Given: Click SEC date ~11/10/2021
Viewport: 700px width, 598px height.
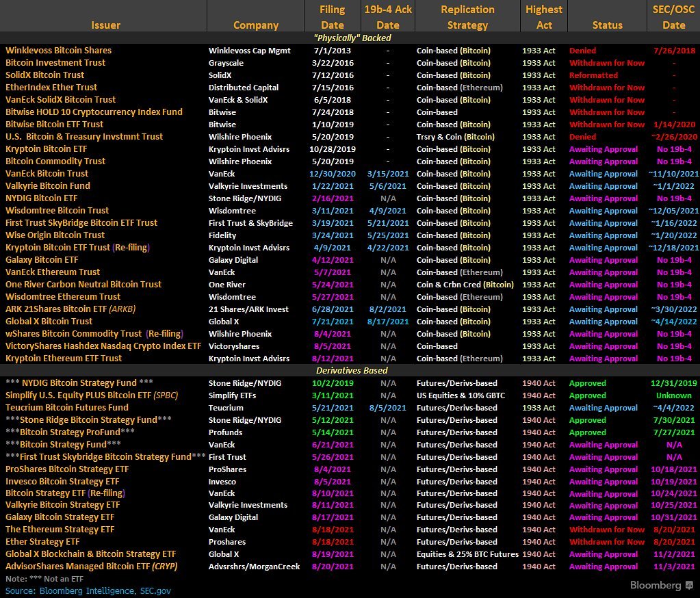Looking at the screenshot, I should pyautogui.click(x=673, y=174).
